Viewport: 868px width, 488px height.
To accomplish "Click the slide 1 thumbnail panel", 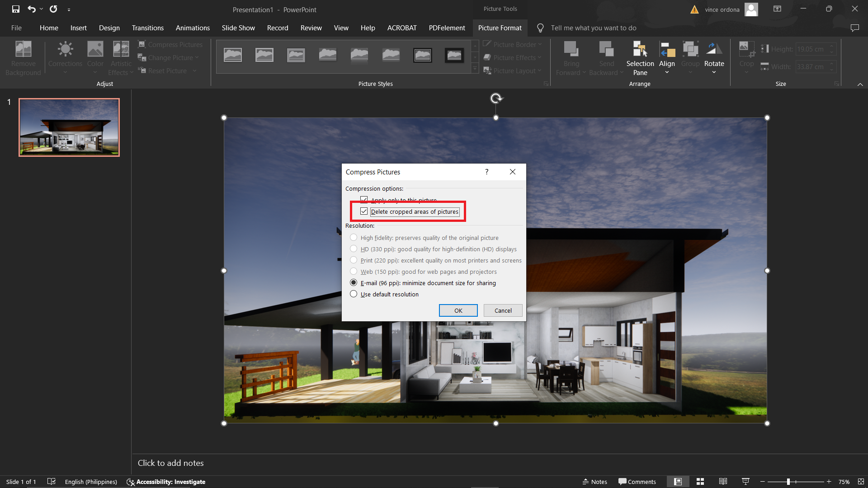I will coord(69,127).
